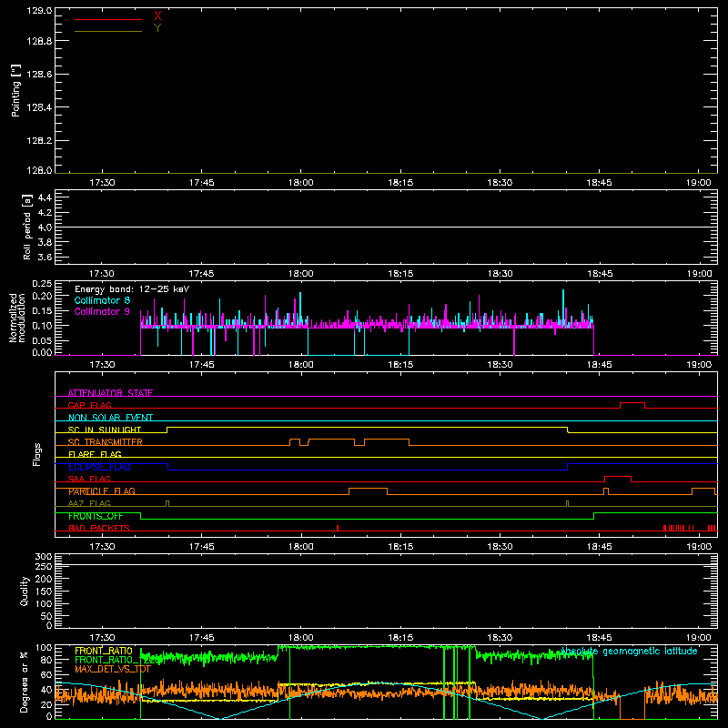Click the "4.0" tick label on Roll period axis

click(45, 227)
